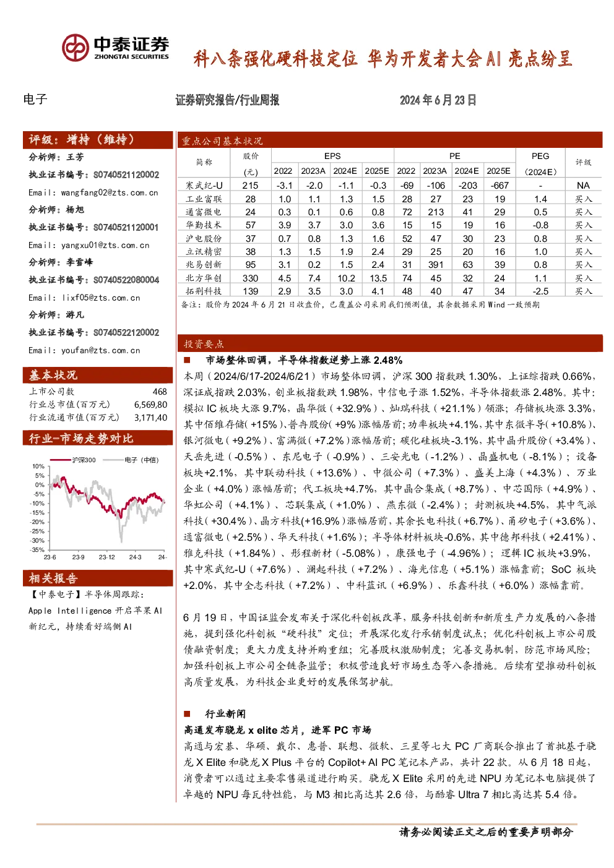Screen dimensions: 614x868
Task: Click the 沪深300 legend entry
Action: [x=74, y=460]
